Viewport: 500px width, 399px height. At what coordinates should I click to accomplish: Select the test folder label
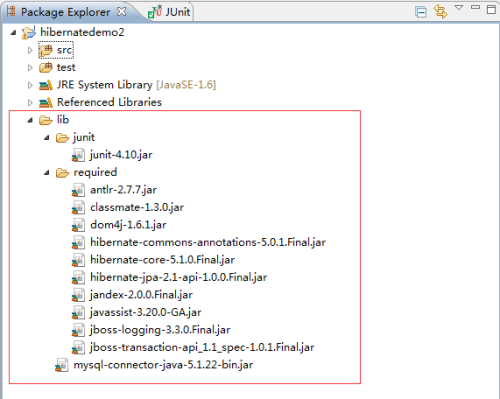tap(66, 67)
